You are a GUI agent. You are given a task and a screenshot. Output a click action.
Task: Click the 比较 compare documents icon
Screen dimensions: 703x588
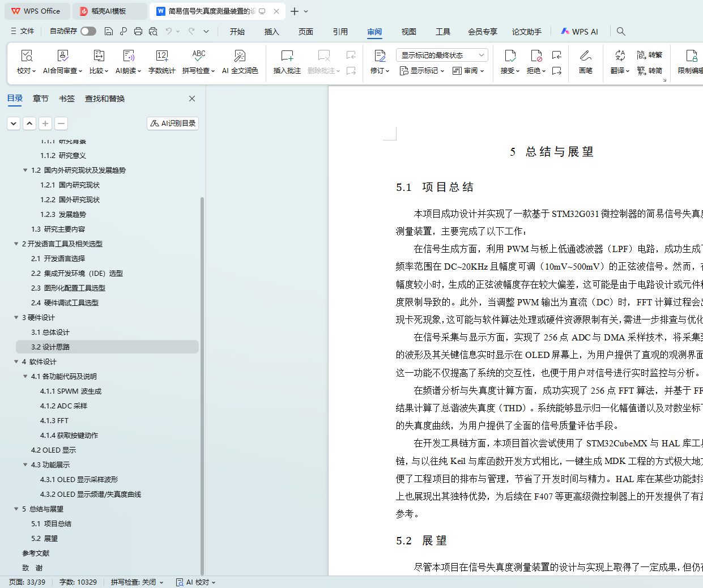(99, 56)
